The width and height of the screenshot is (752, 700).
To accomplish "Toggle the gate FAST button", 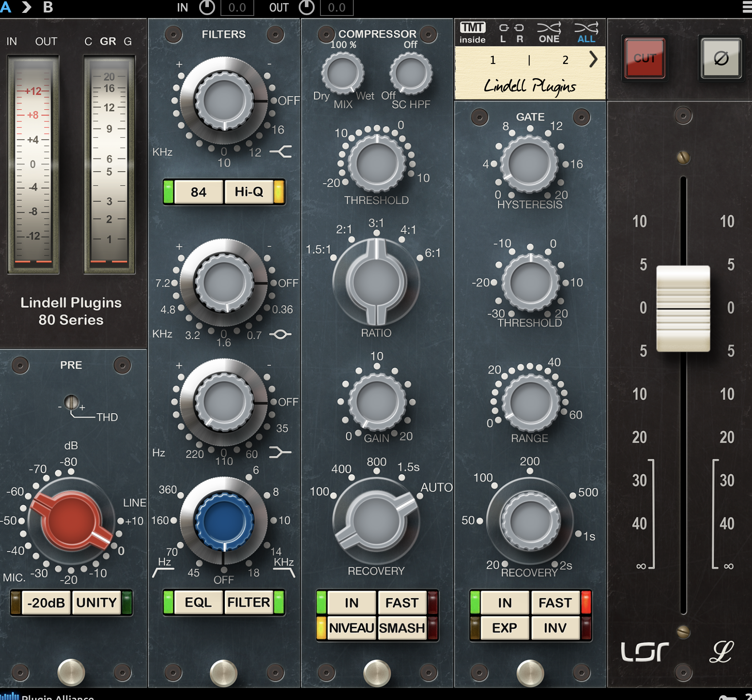I will 555,603.
